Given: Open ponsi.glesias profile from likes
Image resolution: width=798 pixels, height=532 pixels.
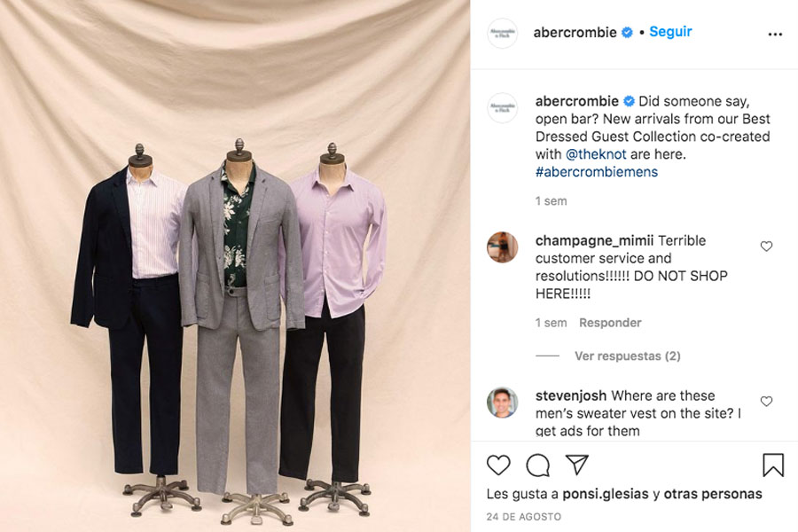Looking at the screenshot, I should pyautogui.click(x=606, y=495).
